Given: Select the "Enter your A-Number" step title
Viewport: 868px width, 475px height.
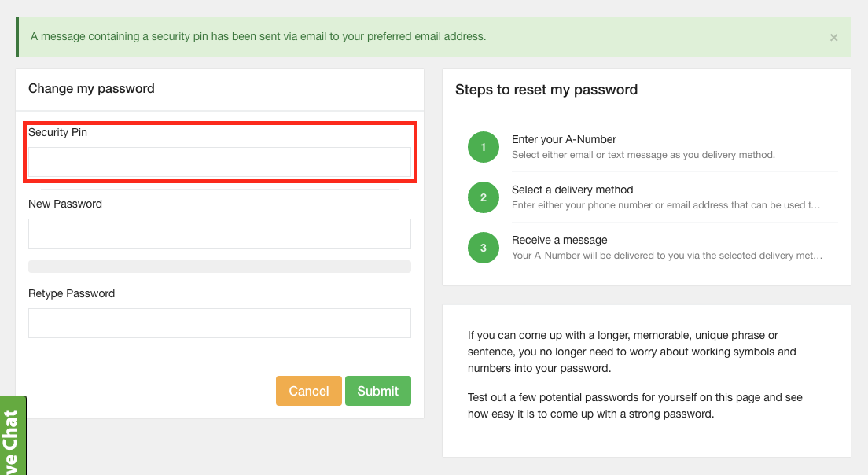Looking at the screenshot, I should click(x=564, y=139).
